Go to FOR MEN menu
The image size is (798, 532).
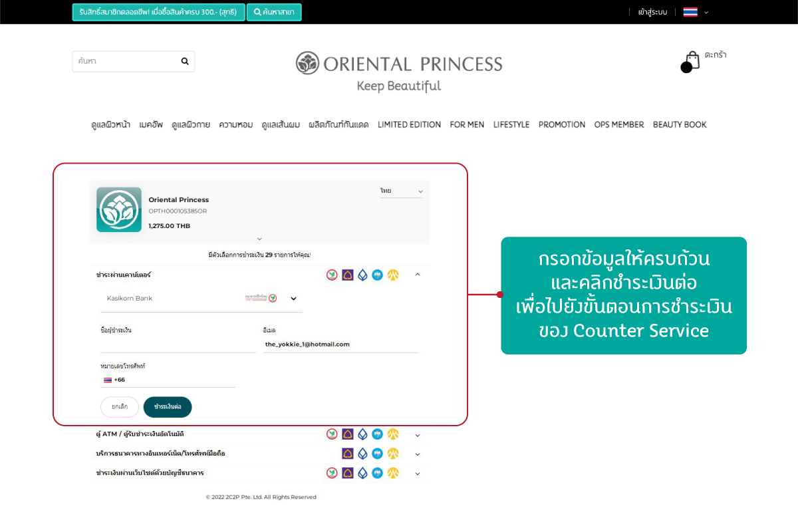point(467,124)
